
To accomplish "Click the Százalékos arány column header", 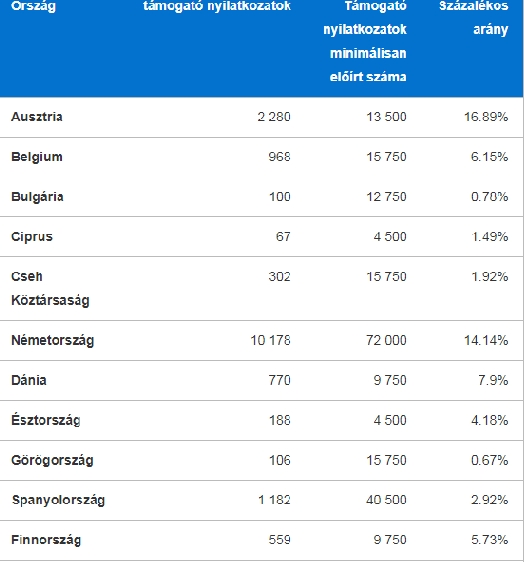I will (473, 18).
